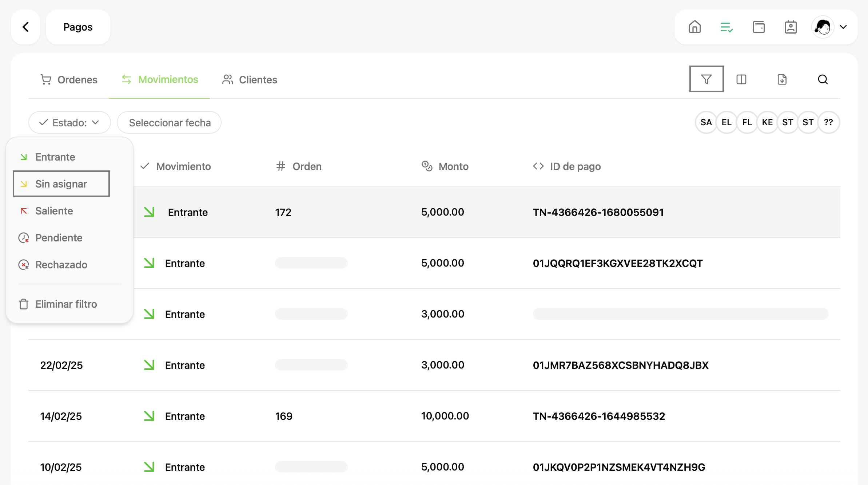The image size is (868, 485).
Task: Toggle the filter funnel icon
Action: (706, 79)
